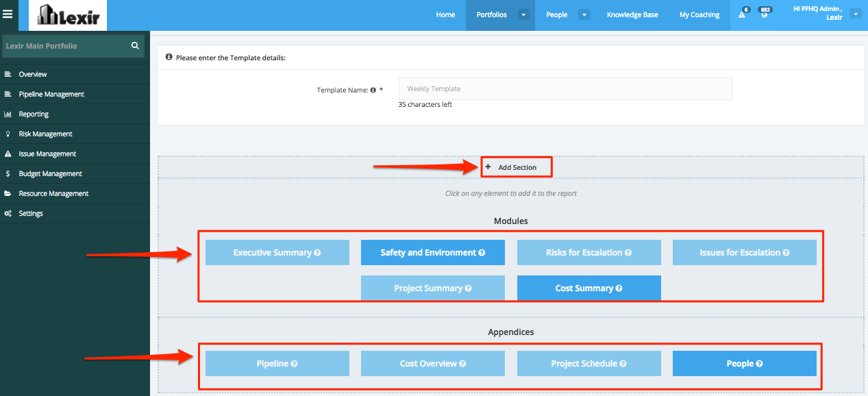Click the Budget Management dollar icon
This screenshot has width=868, height=396.
tap(8, 173)
